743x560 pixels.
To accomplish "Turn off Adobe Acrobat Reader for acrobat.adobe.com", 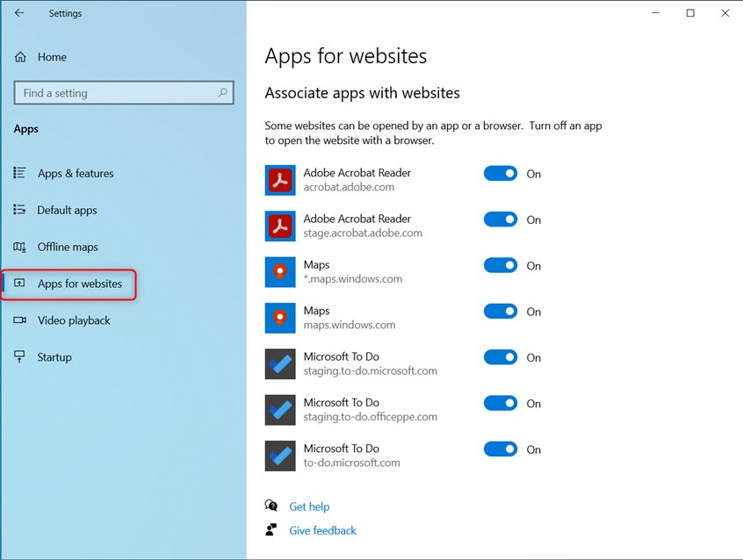I will point(501,174).
